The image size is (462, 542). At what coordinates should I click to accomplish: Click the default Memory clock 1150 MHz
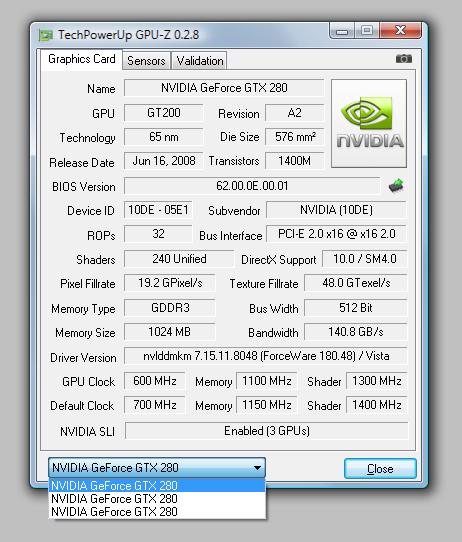pos(266,405)
